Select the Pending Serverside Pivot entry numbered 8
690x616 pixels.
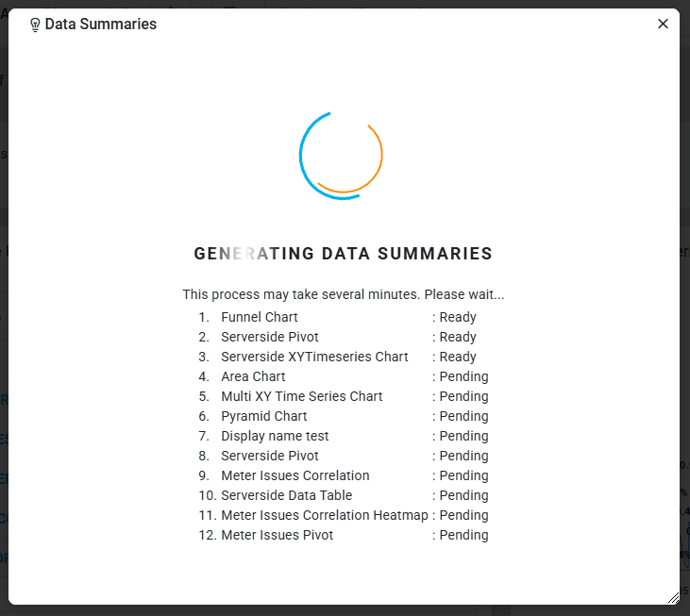[x=270, y=456]
